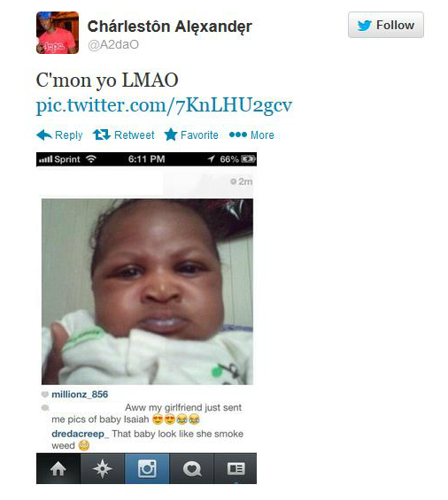Screen dimensions: 448x500
Task: Click the Reply arrow icon
Action: (x=44, y=135)
